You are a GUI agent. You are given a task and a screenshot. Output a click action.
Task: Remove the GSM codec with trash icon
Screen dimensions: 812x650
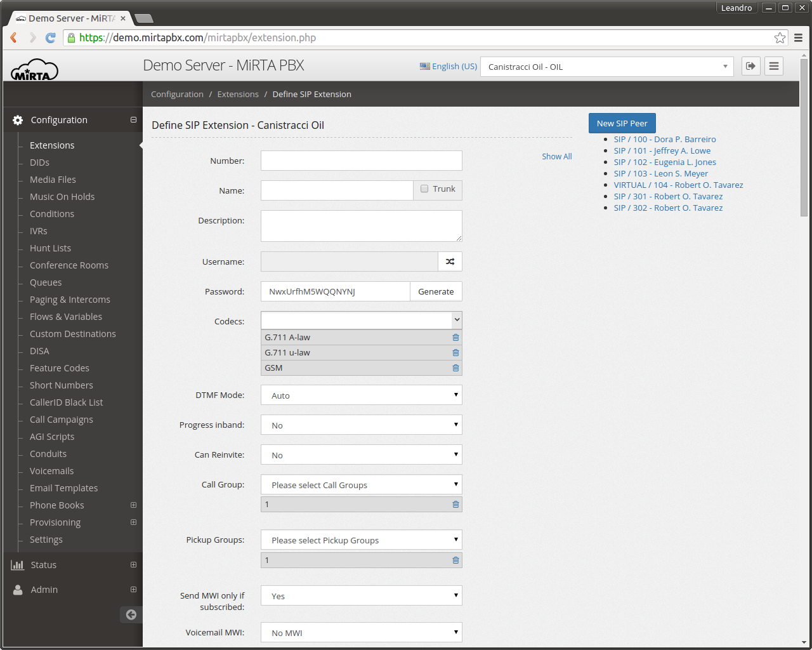[x=455, y=368]
